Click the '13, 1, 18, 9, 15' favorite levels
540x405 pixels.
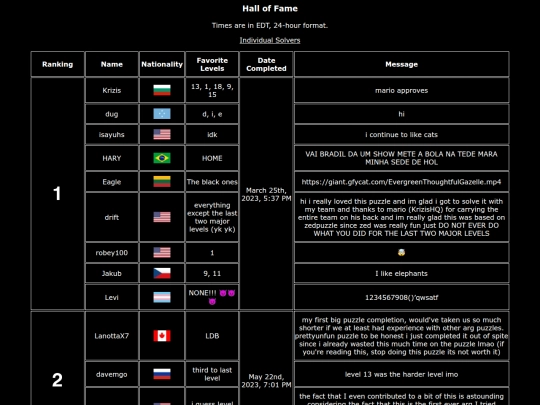[212, 90]
